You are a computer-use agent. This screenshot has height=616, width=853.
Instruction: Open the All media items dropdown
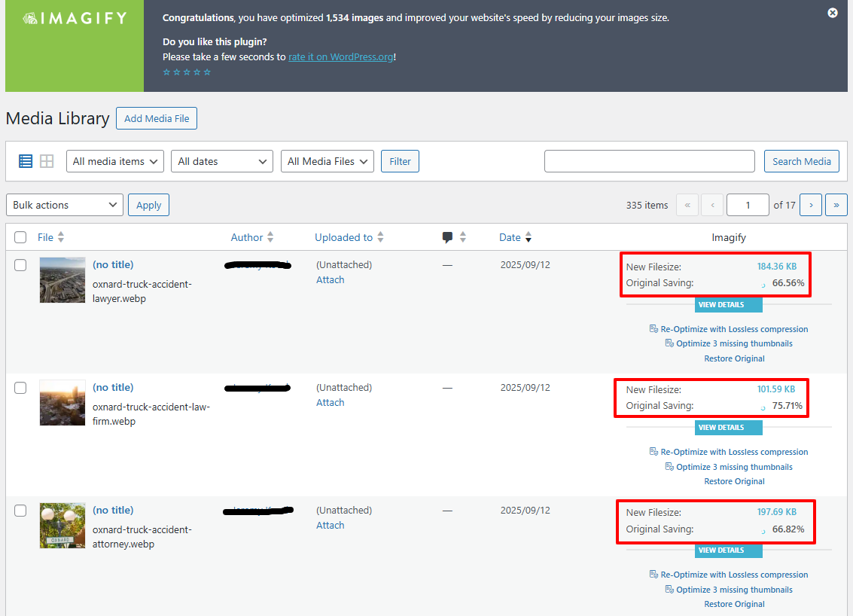114,161
